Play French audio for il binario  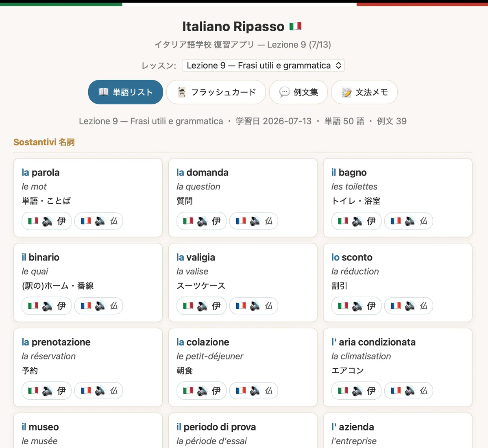point(99,306)
